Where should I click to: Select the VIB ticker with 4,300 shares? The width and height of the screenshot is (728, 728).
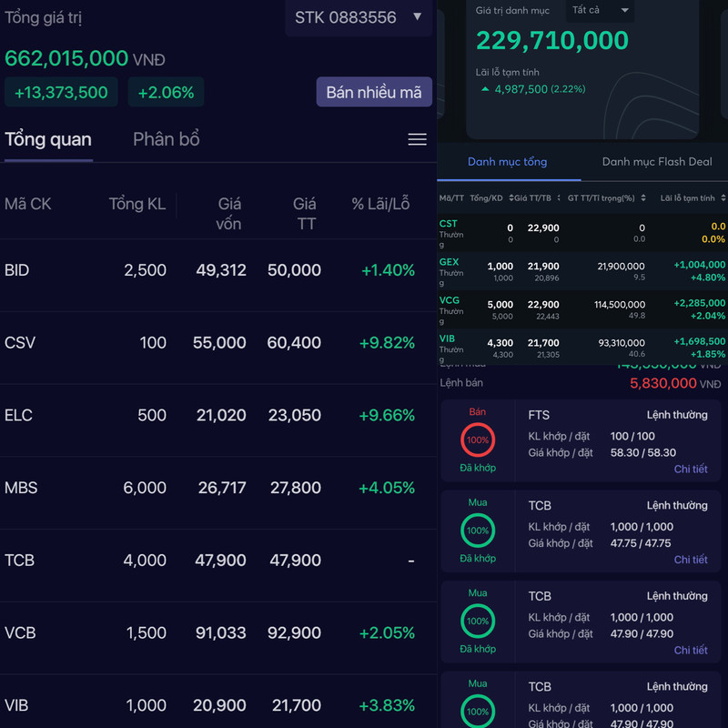click(447, 339)
